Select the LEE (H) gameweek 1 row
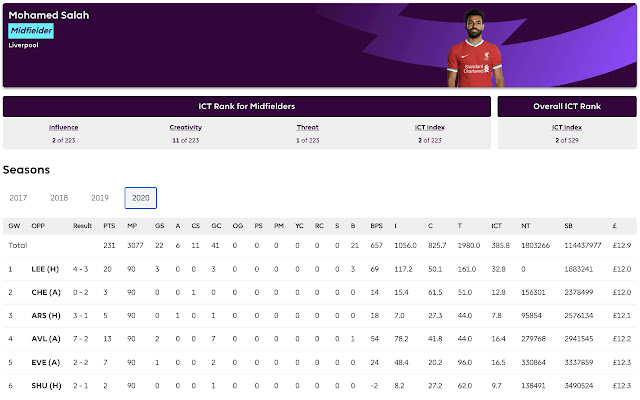 tap(45, 269)
